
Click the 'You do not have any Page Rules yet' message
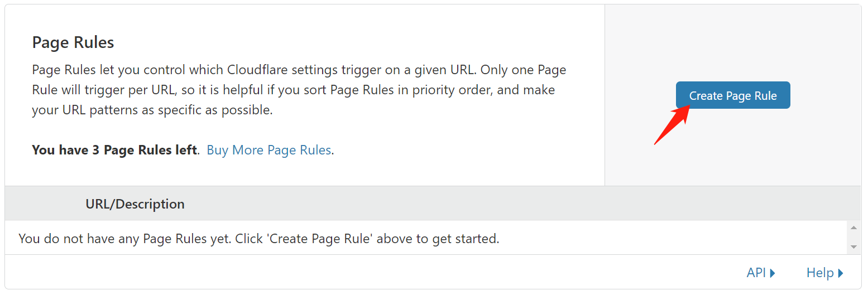258,239
